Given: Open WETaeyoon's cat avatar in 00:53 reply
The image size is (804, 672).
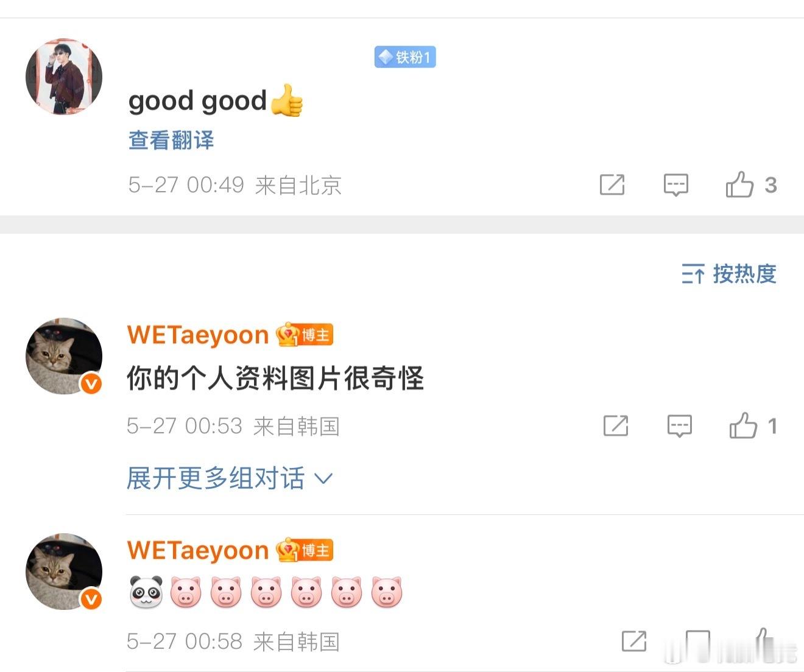Looking at the screenshot, I should pyautogui.click(x=64, y=355).
